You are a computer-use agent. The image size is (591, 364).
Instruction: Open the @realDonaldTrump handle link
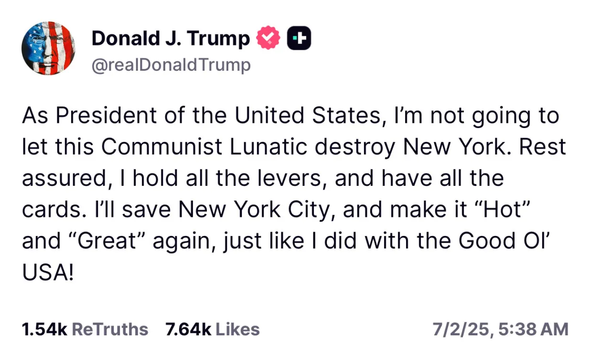click(x=171, y=65)
